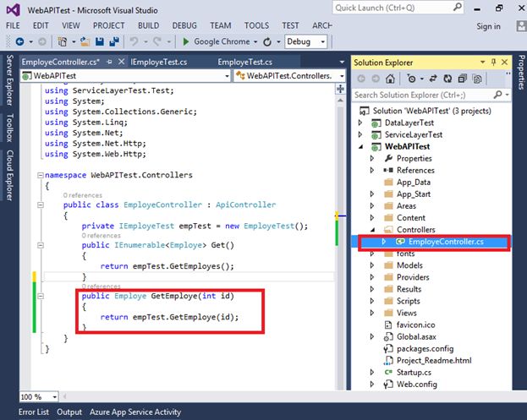The image size is (527, 420).
Task: Click the Navigate Forward toolbar icon
Action: (x=42, y=41)
